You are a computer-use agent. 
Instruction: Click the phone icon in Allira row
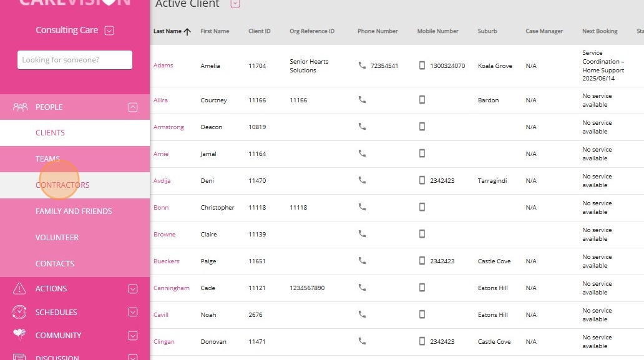[x=362, y=100]
